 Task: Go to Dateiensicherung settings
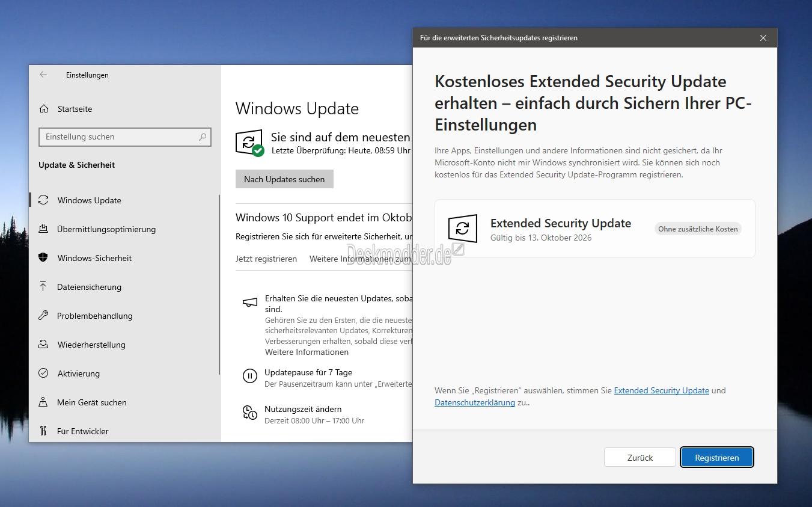125,287
